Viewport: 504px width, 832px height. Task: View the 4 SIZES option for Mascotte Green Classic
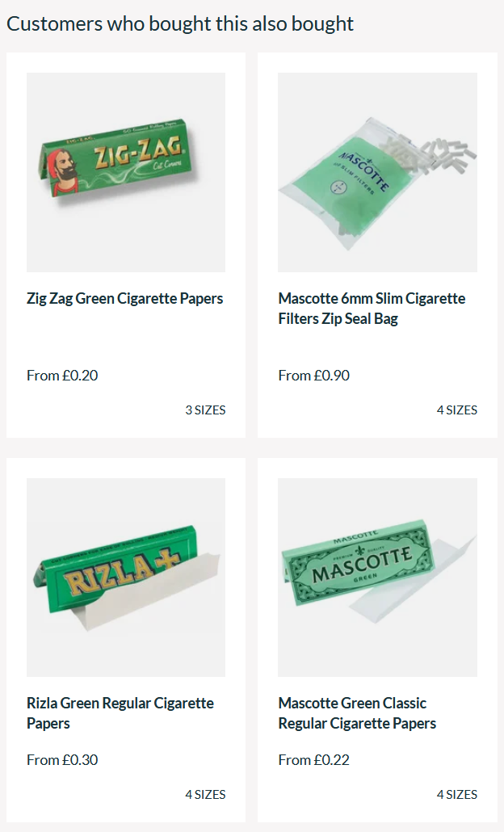pos(457,794)
